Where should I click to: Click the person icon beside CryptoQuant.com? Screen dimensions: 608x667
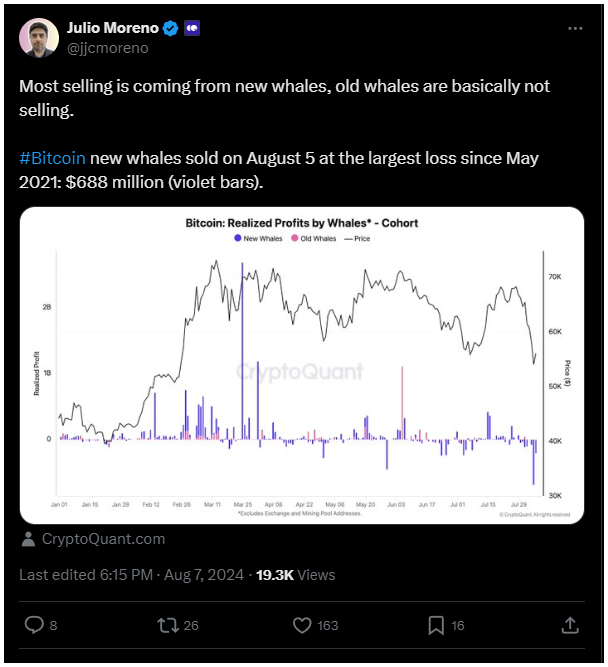29,539
